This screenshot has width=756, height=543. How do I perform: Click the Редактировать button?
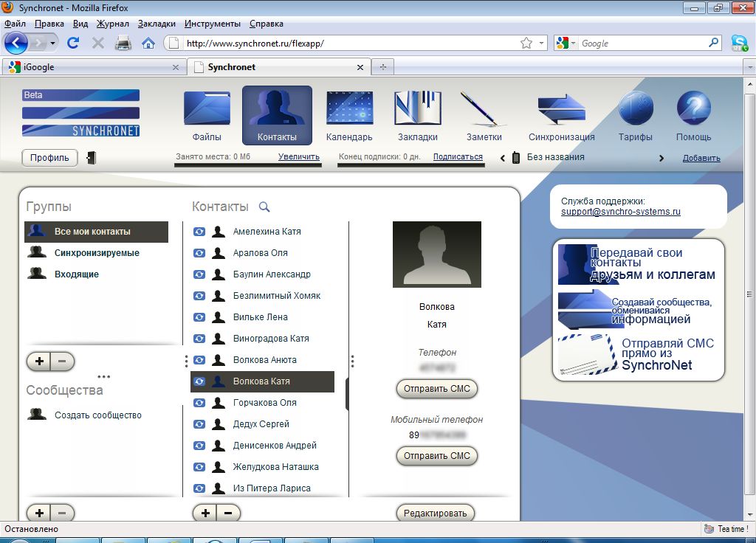[436, 513]
